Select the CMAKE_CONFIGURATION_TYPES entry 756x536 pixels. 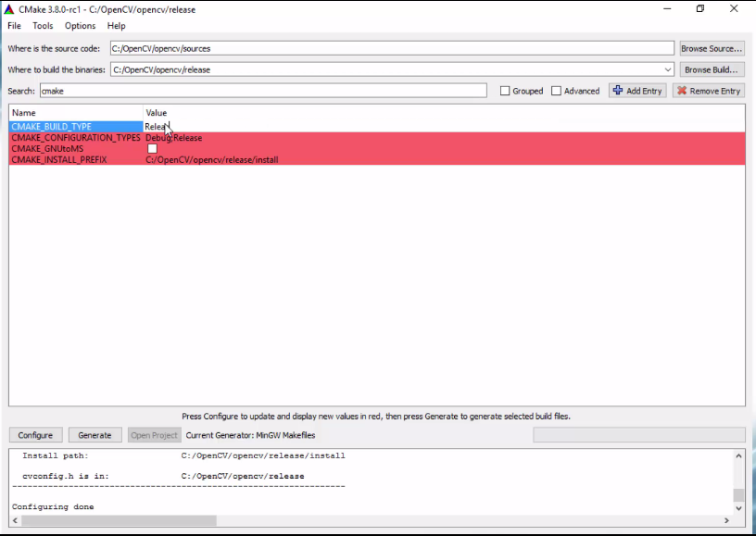pos(76,138)
